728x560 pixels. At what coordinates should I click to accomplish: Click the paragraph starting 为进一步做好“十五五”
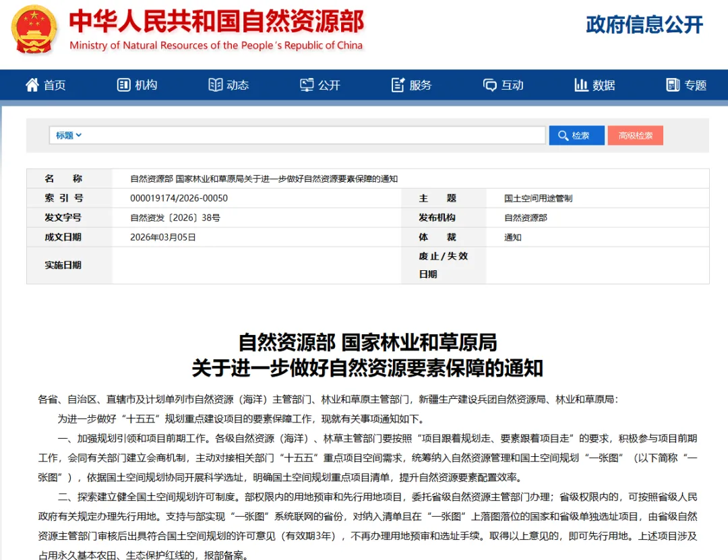point(241,419)
